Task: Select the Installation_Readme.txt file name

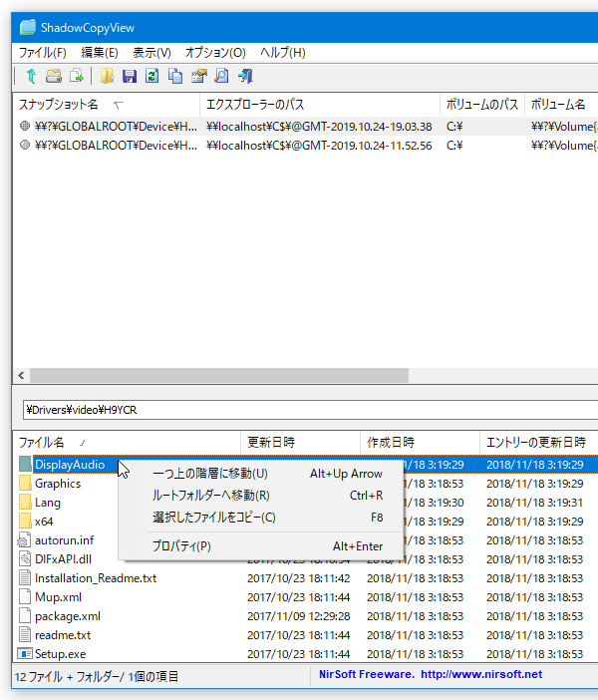Action: point(96,578)
